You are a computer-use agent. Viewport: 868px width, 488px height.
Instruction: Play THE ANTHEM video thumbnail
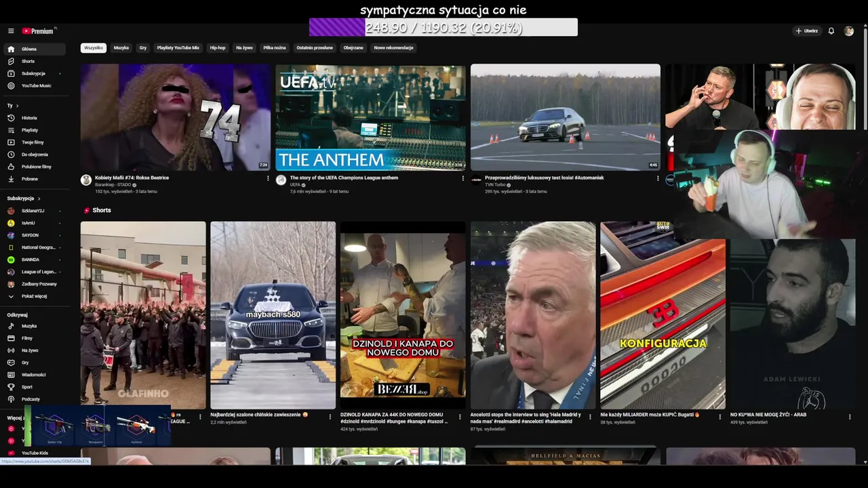click(x=370, y=117)
